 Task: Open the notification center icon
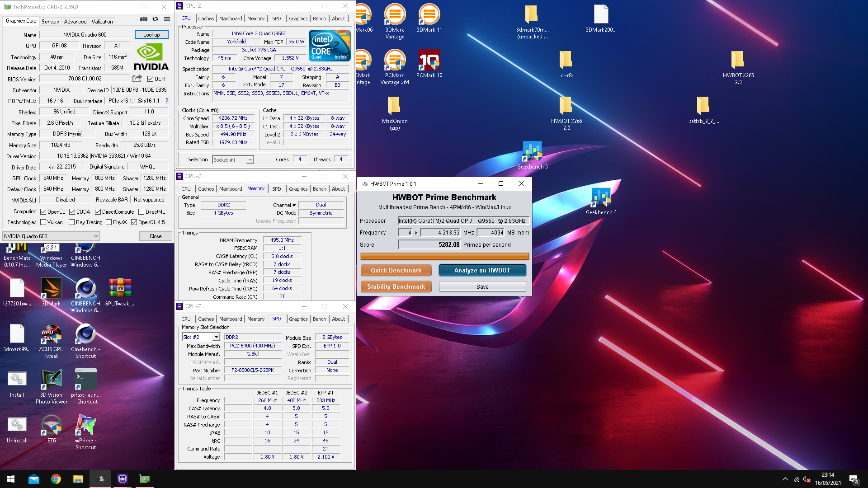(854, 479)
